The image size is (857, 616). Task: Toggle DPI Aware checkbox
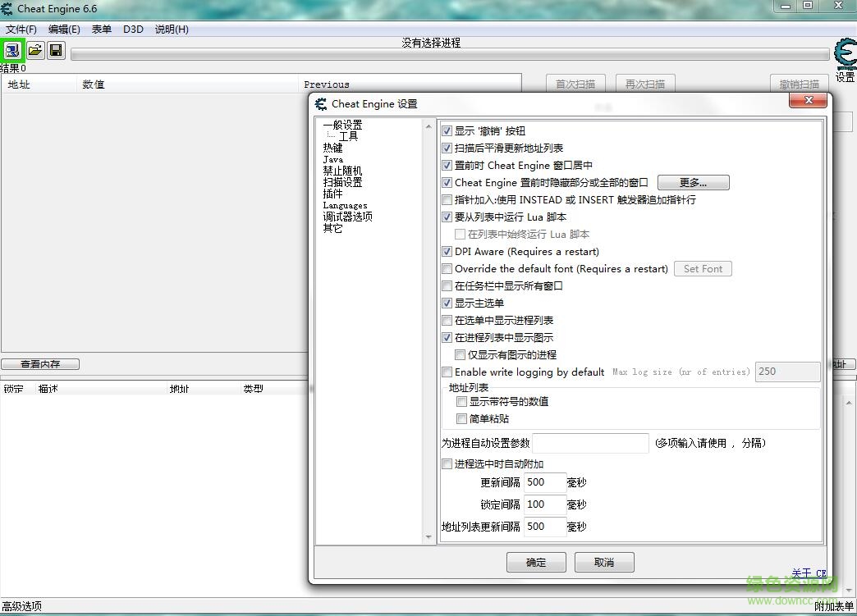pyautogui.click(x=447, y=252)
